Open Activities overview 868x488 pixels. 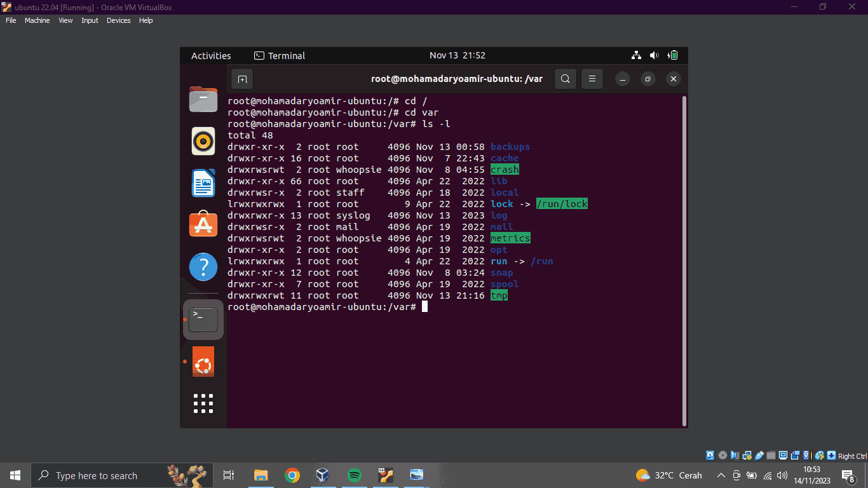211,55
